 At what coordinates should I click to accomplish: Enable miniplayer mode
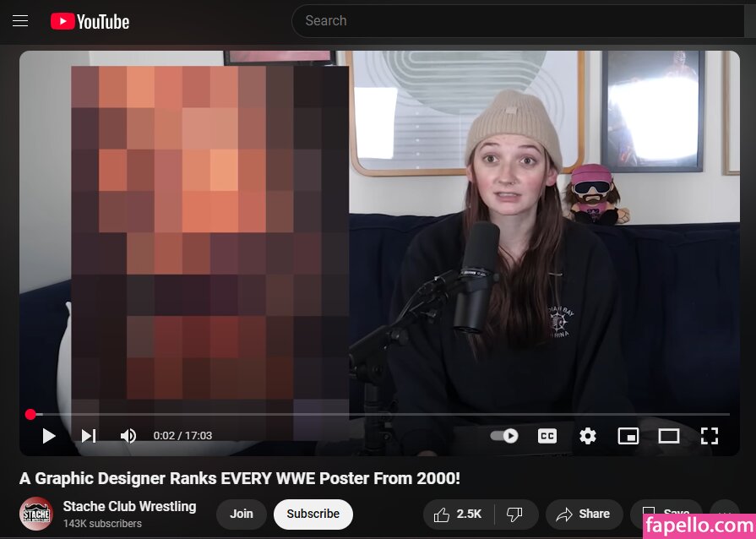click(x=628, y=436)
